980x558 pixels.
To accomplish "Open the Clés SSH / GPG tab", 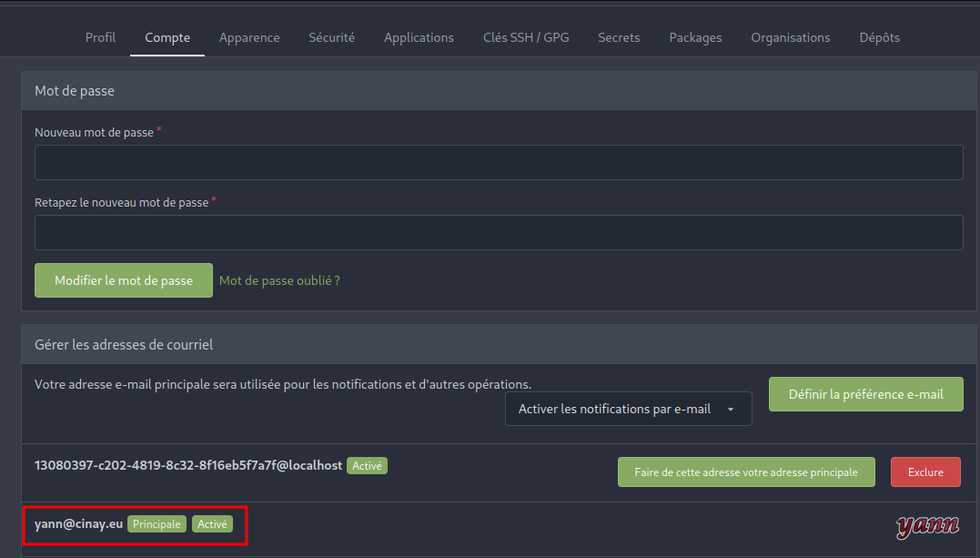I will [x=526, y=37].
